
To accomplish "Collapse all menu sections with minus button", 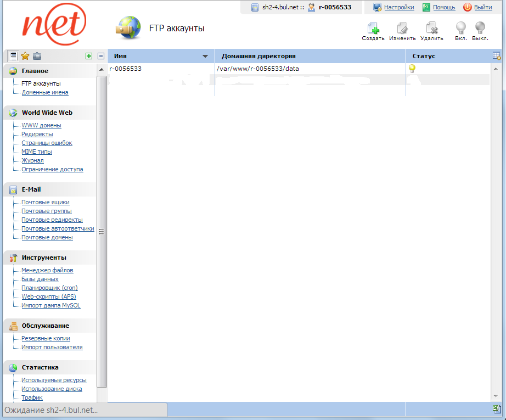I will point(101,56).
